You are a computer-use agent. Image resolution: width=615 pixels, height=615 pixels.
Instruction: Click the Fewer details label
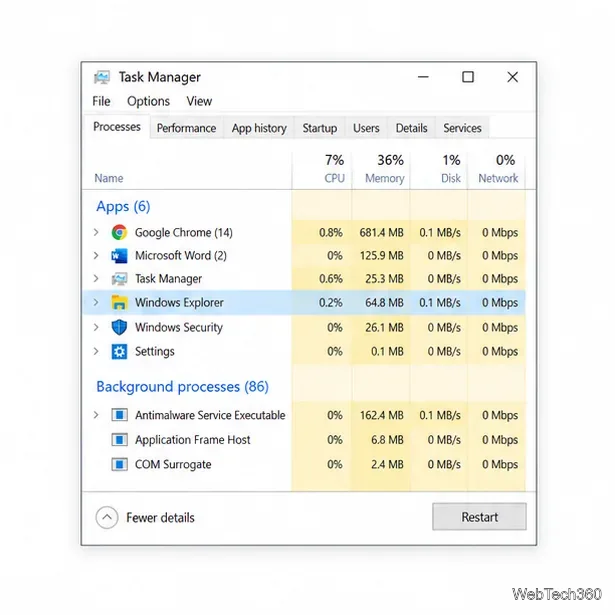160,518
